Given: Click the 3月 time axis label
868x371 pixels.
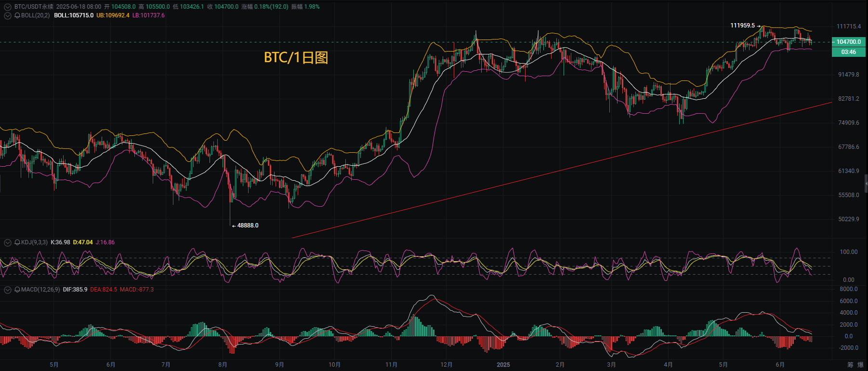Looking at the screenshot, I should click(612, 365).
